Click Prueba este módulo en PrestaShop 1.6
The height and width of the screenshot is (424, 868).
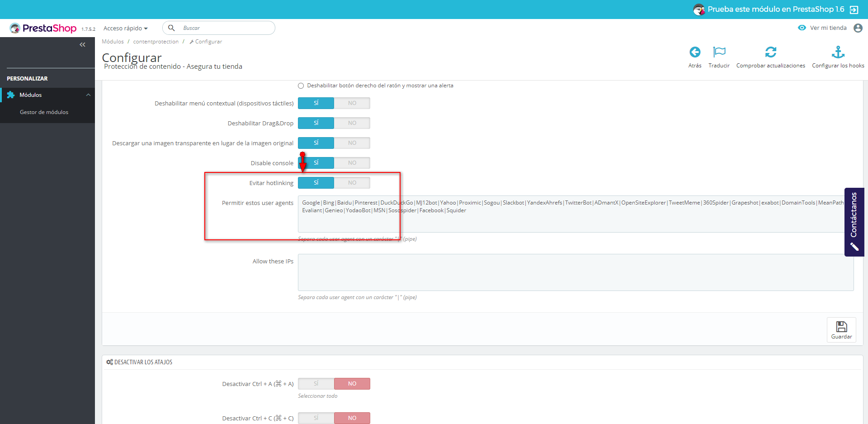776,9
